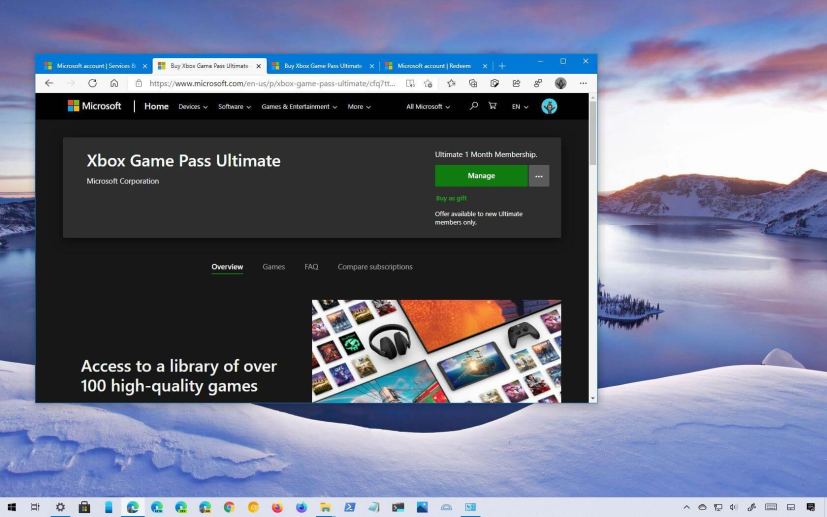Expand Games & Entertainment menu

[299, 107]
